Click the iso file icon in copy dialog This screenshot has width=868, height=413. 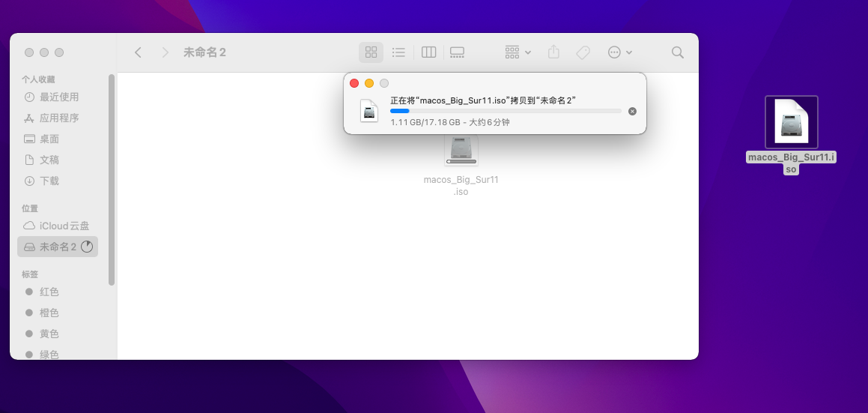(369, 110)
